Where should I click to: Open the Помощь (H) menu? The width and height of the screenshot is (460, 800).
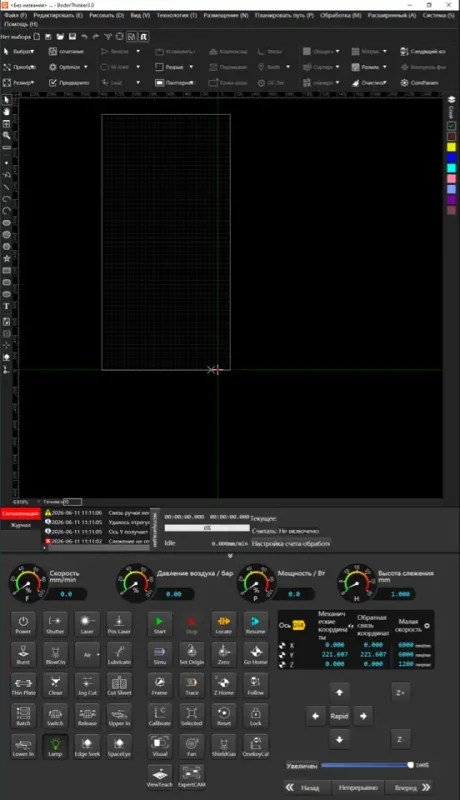(21, 23)
